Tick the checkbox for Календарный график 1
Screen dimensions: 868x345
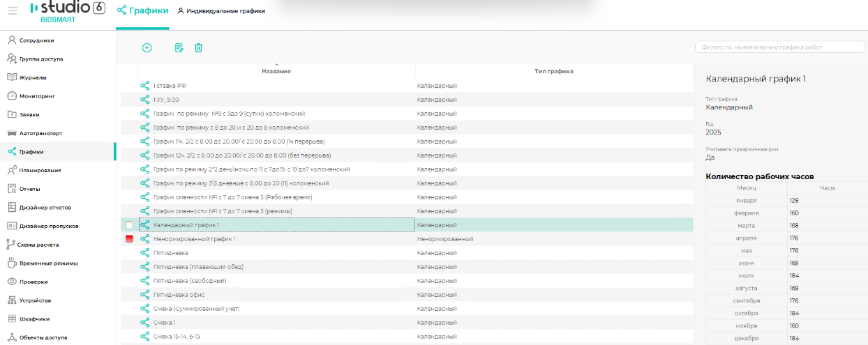129,225
